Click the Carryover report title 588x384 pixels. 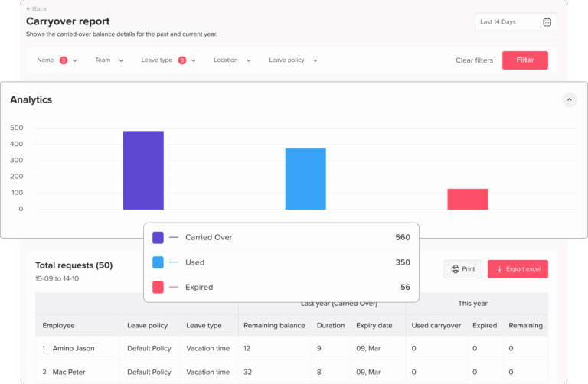pyautogui.click(x=68, y=21)
